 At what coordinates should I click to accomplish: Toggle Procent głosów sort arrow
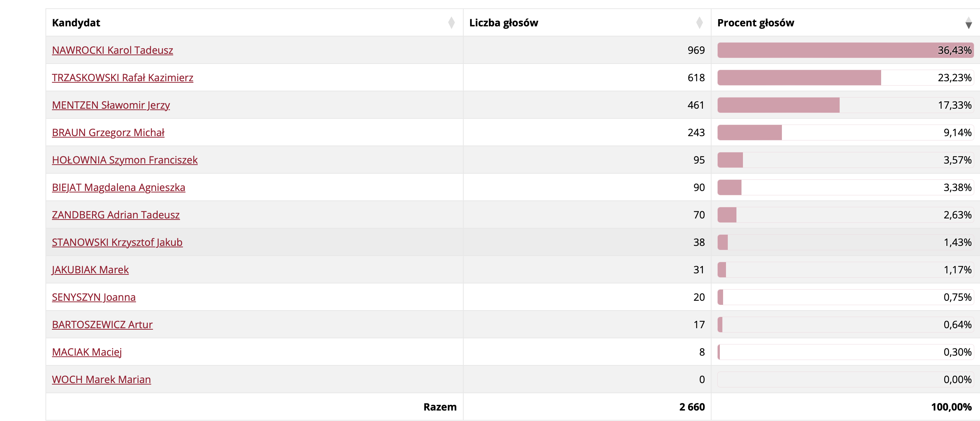[968, 23]
